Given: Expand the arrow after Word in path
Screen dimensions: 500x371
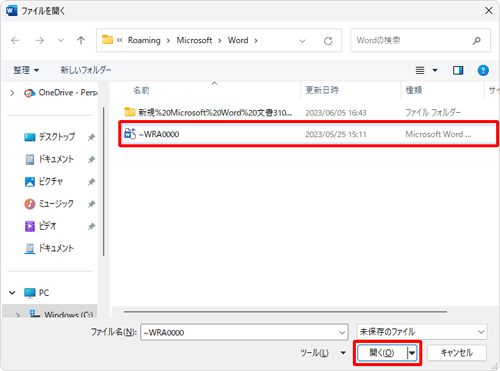Looking at the screenshot, I should (256, 41).
